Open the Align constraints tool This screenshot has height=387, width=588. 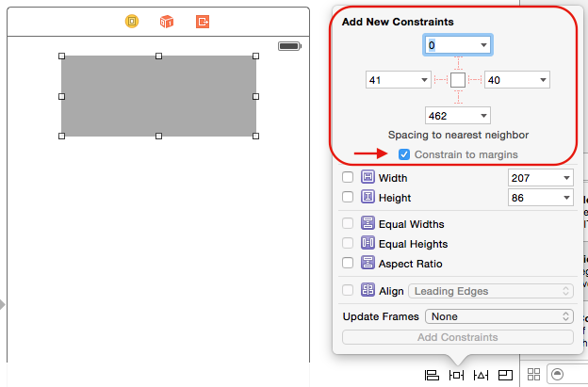pyautogui.click(x=433, y=375)
